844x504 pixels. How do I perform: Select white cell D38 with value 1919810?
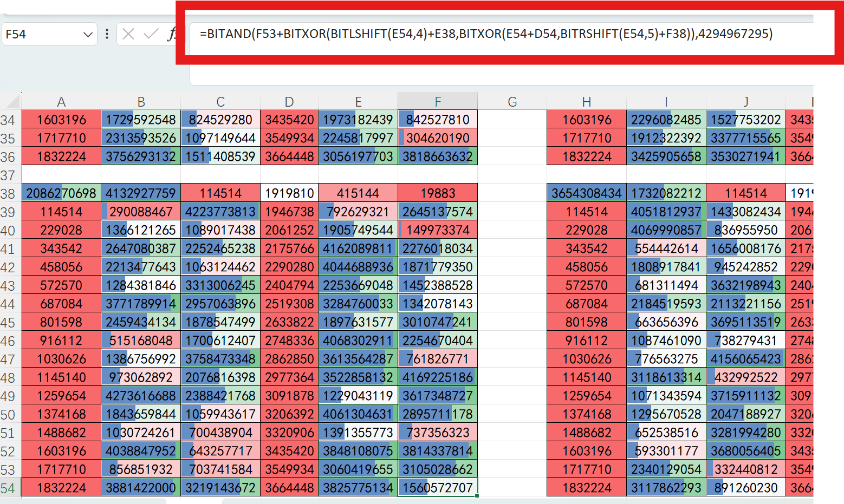tap(289, 193)
